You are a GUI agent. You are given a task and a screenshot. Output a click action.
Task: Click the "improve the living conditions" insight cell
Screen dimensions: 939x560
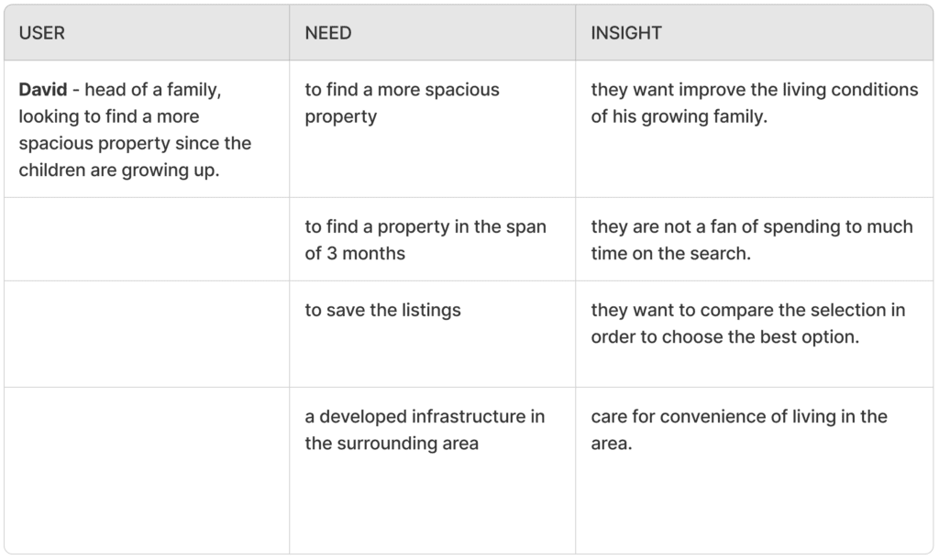[754, 103]
